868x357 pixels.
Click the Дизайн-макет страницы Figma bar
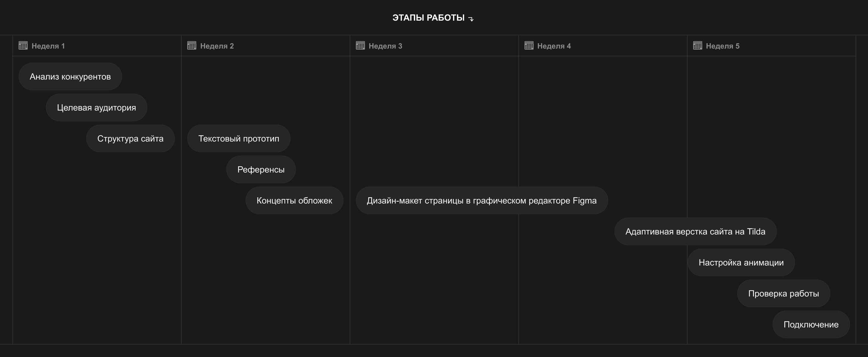coord(482,200)
